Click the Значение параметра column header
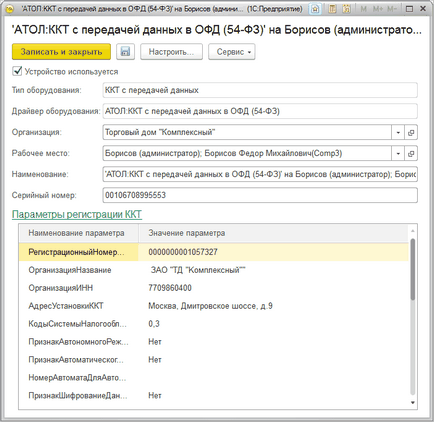This screenshot has height=422, width=434. (273, 233)
